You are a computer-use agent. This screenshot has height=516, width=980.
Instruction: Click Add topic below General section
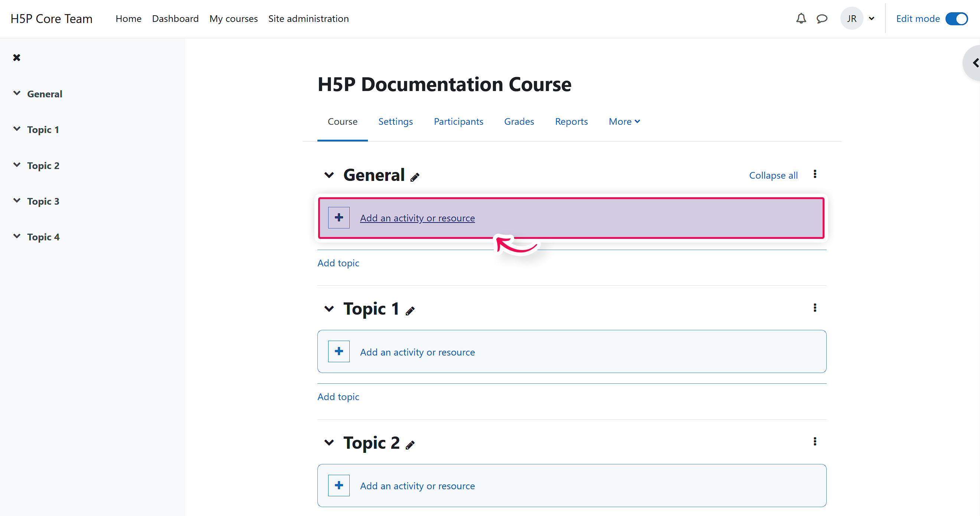pyautogui.click(x=338, y=263)
